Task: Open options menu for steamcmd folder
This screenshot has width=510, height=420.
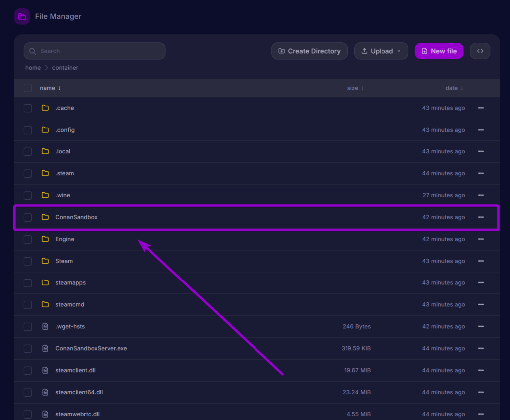Action: (481, 304)
